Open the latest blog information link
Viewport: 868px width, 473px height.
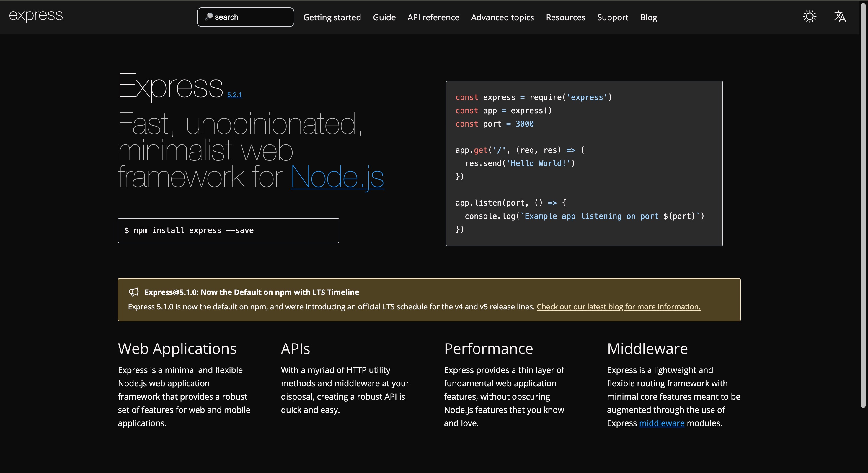click(618, 307)
